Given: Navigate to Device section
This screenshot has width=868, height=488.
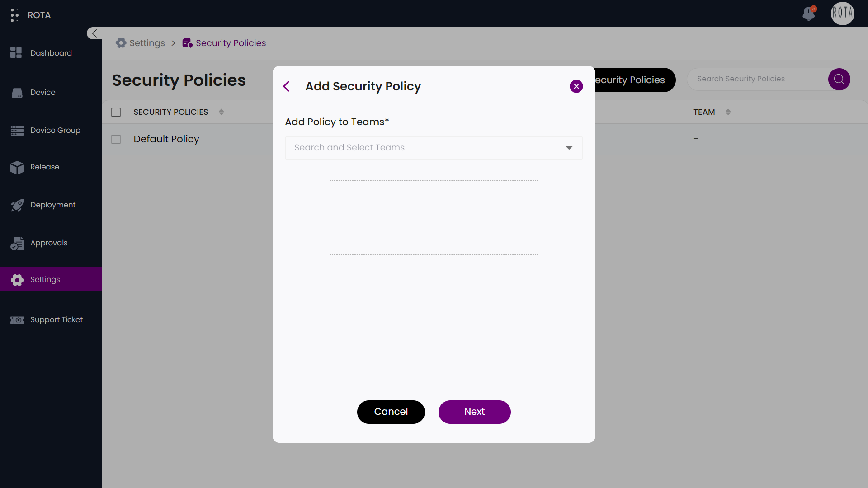Looking at the screenshot, I should pos(43,92).
